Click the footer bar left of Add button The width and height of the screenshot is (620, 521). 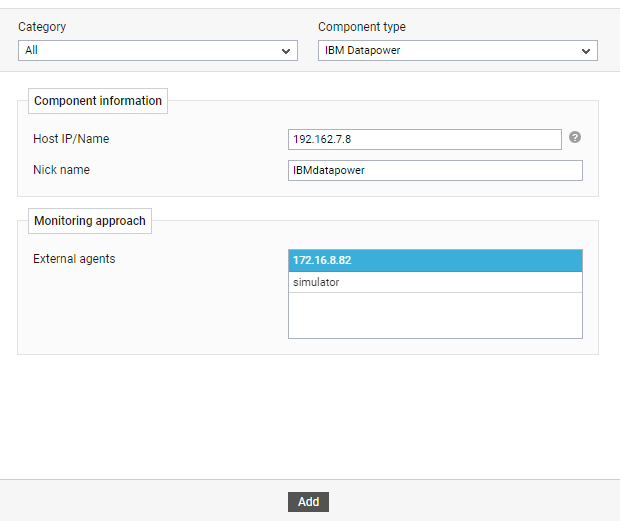(144, 501)
